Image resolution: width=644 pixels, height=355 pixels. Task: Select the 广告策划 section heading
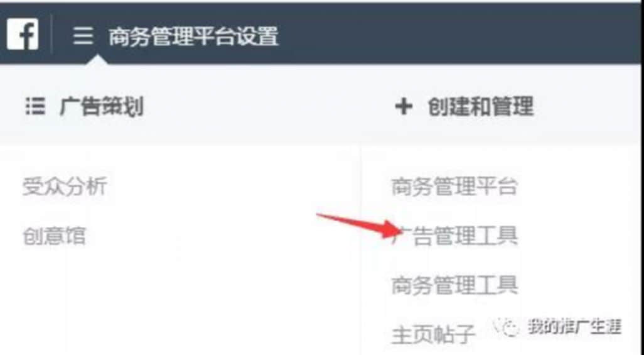point(102,107)
